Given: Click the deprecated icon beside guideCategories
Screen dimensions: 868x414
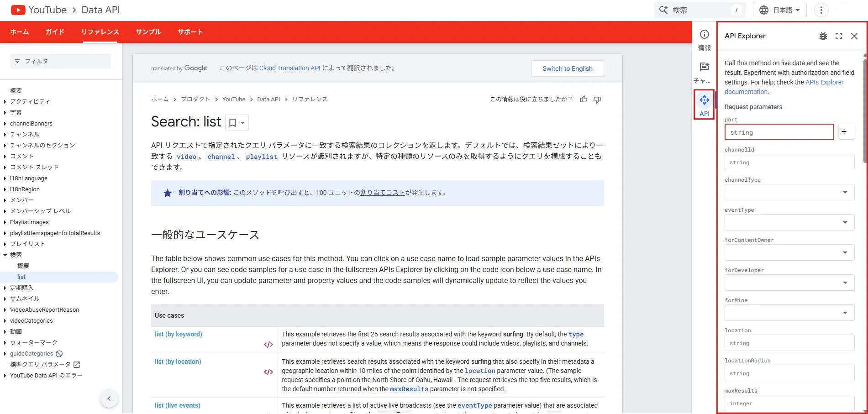Looking at the screenshot, I should coord(59,354).
